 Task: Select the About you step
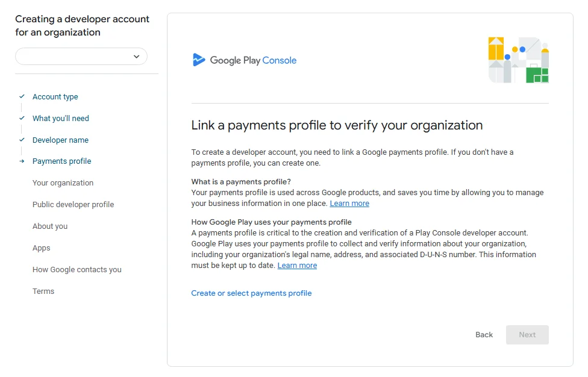pos(50,226)
